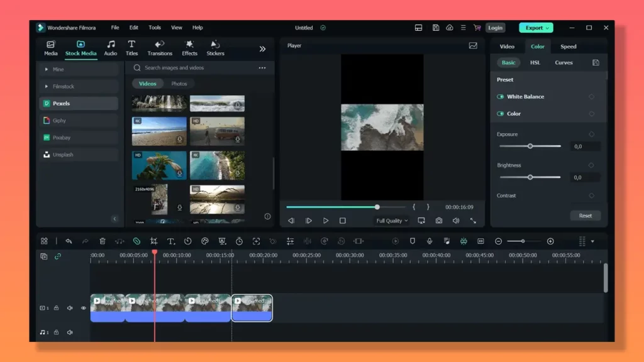Toggle the Color switch

500,114
